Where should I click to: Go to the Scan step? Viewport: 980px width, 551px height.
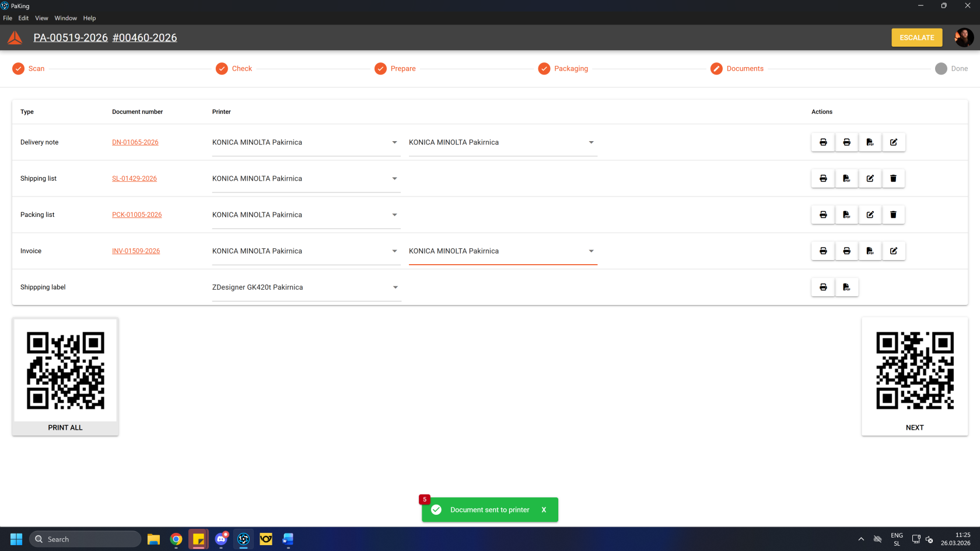pos(29,69)
